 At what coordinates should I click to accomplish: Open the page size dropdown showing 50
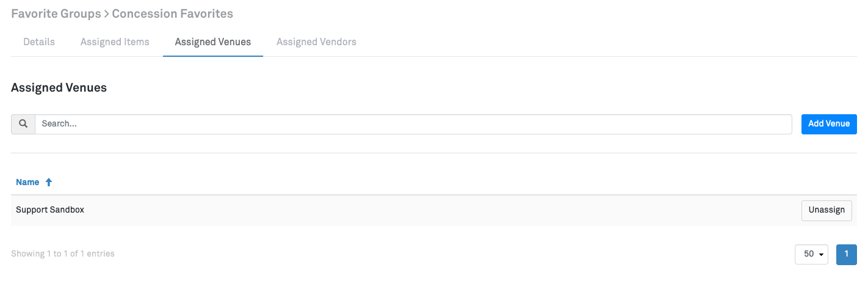pyautogui.click(x=811, y=254)
